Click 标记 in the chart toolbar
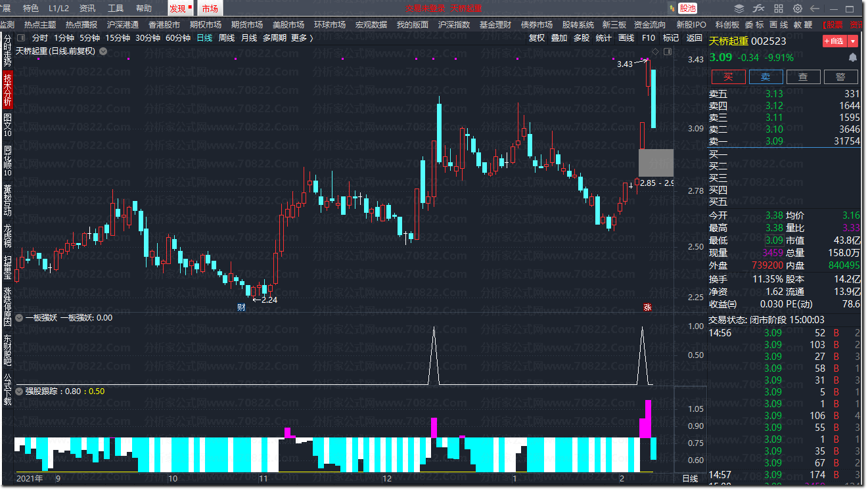The image size is (868, 490). click(671, 38)
